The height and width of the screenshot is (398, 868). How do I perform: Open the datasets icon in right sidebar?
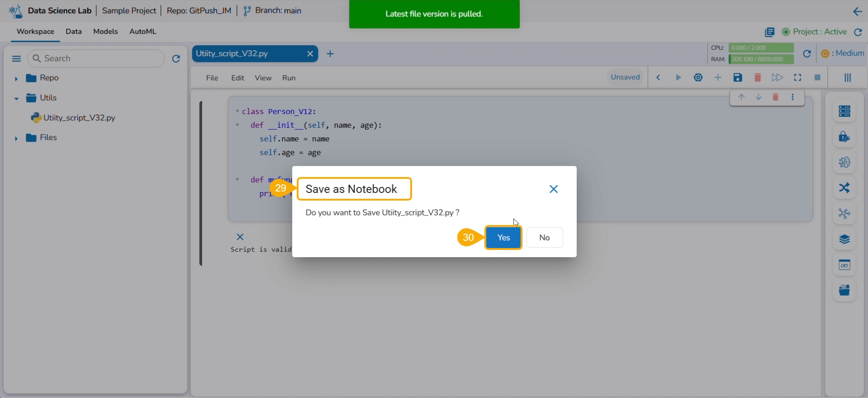point(844,111)
